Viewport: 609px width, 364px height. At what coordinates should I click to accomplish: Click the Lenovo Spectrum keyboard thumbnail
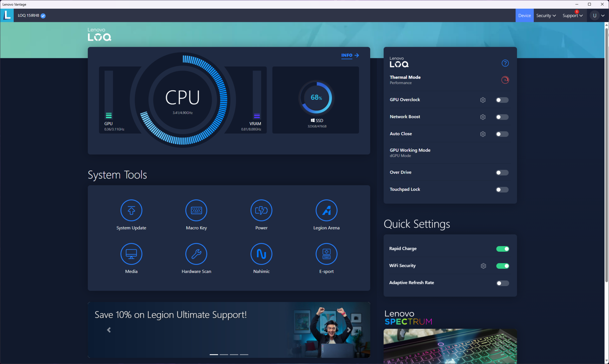[450, 346]
